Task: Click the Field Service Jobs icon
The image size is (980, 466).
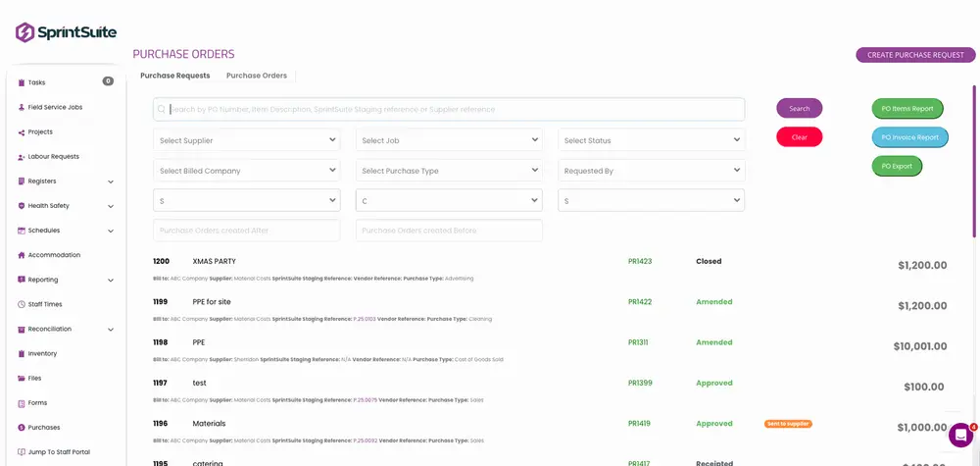Action: (x=22, y=107)
